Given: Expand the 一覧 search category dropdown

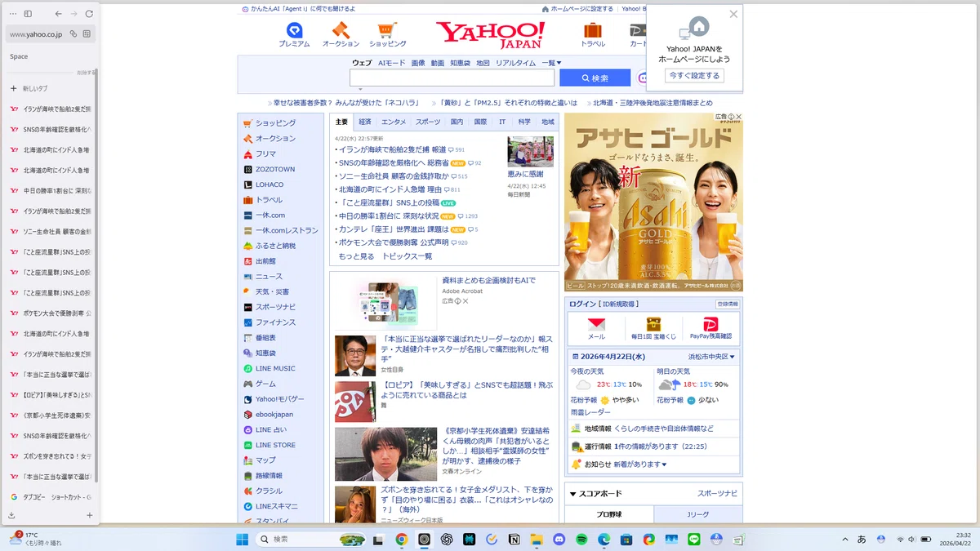Looking at the screenshot, I should pos(551,63).
